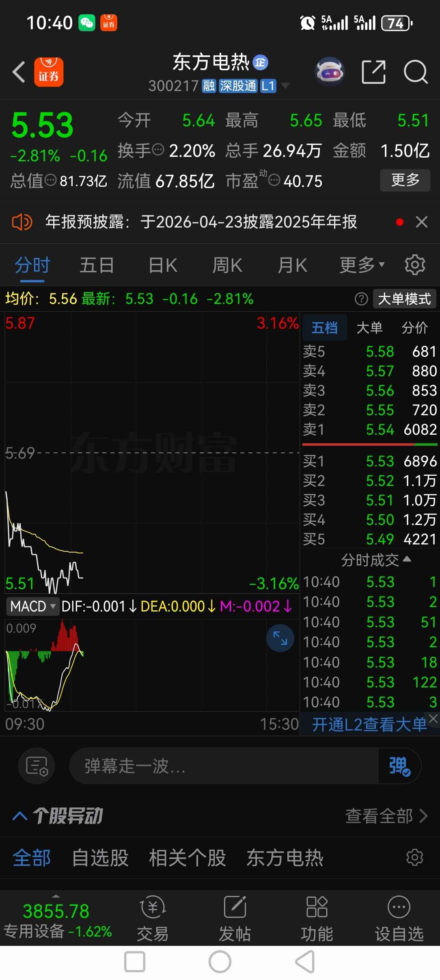Select the 东方电热 filter tab

click(285, 858)
